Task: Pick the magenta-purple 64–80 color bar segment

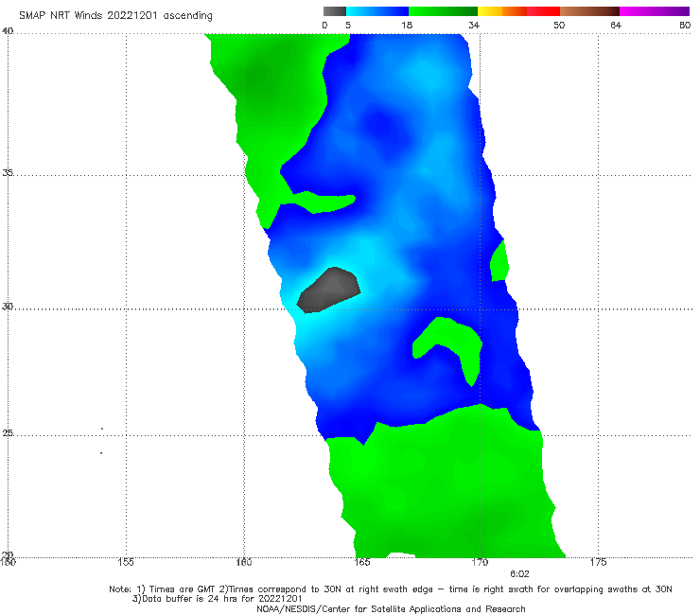Action: click(x=655, y=11)
